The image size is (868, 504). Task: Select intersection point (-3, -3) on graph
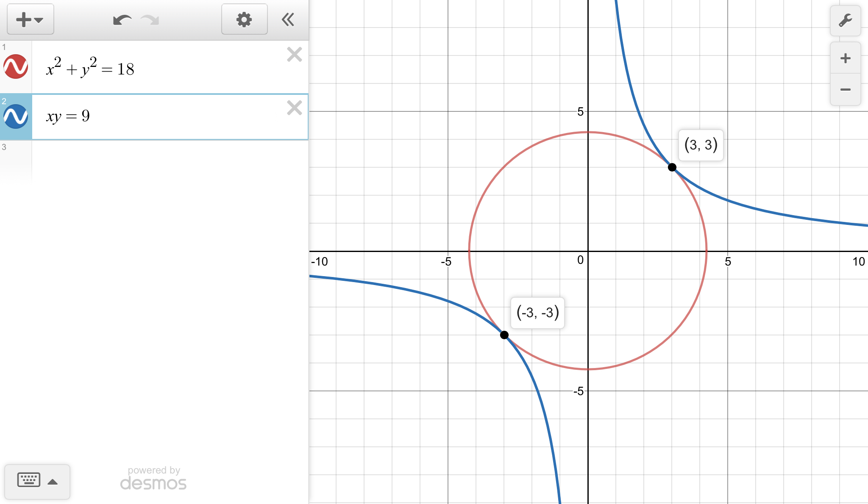[x=504, y=335]
